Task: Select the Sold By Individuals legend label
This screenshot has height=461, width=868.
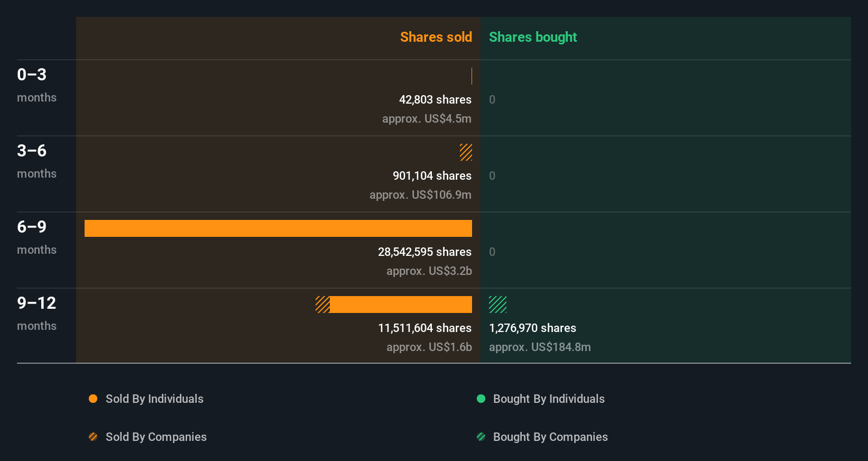Action: coord(154,399)
